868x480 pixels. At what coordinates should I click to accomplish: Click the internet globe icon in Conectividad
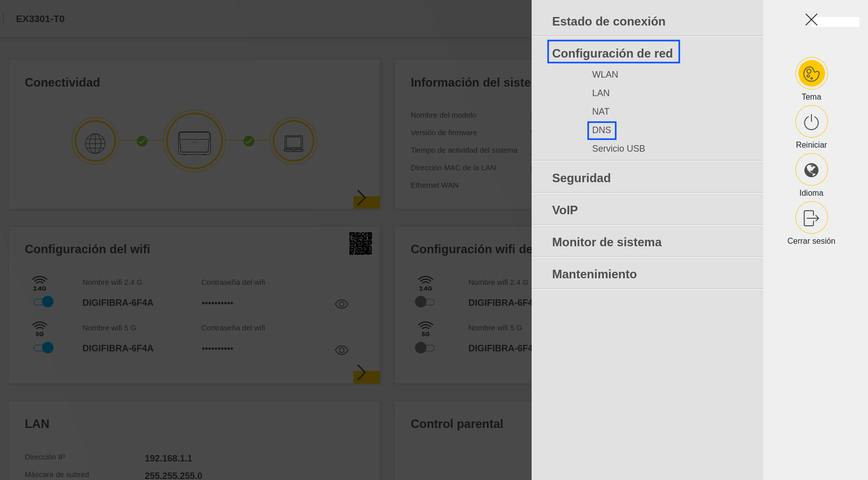click(95, 141)
